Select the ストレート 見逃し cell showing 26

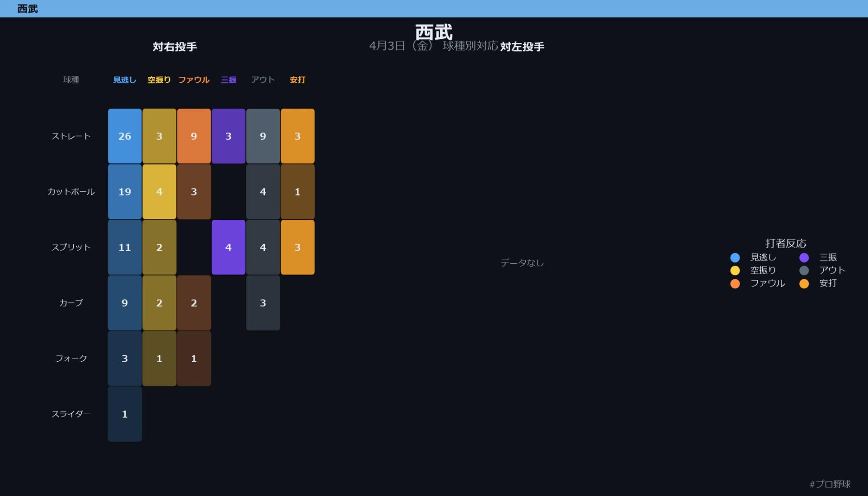[125, 136]
